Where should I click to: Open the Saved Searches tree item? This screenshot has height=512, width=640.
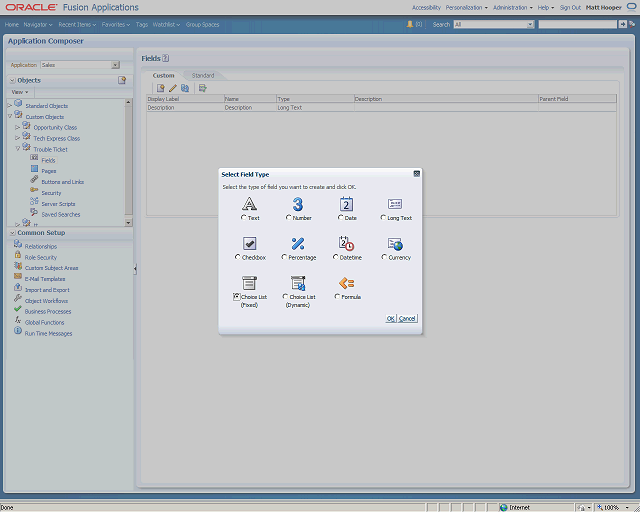(60, 214)
